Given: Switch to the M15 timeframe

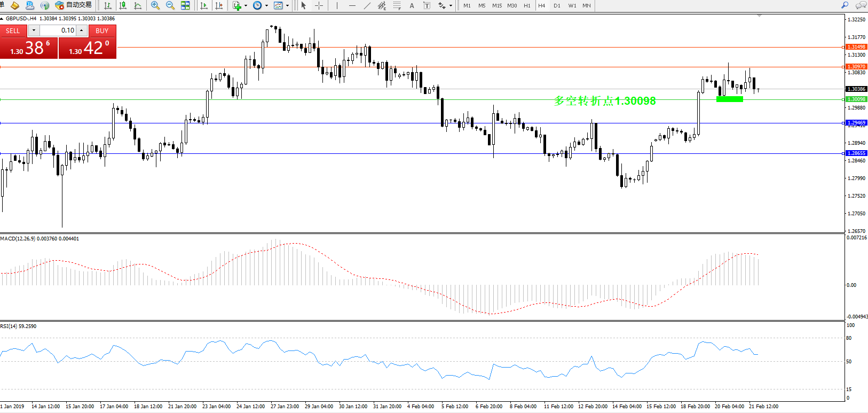Looking at the screenshot, I should pos(496,5).
